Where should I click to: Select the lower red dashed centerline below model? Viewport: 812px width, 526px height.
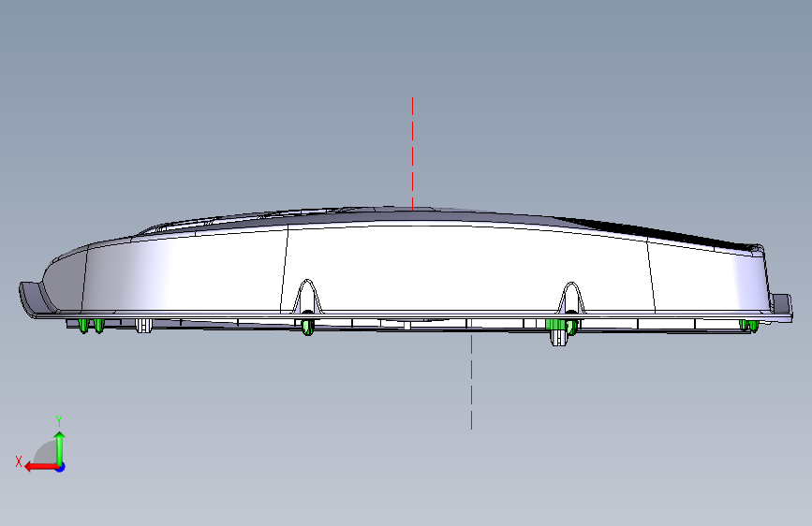[x=471, y=374]
